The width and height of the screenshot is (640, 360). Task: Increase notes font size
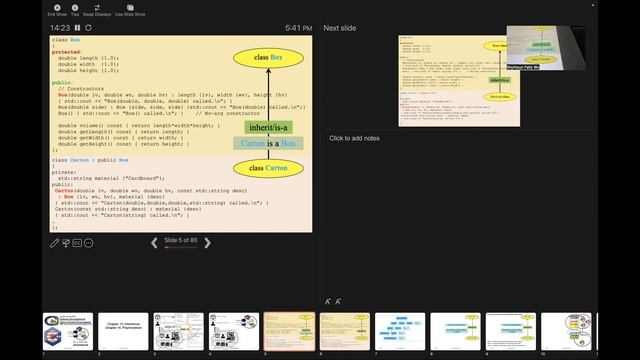[x=327, y=301]
